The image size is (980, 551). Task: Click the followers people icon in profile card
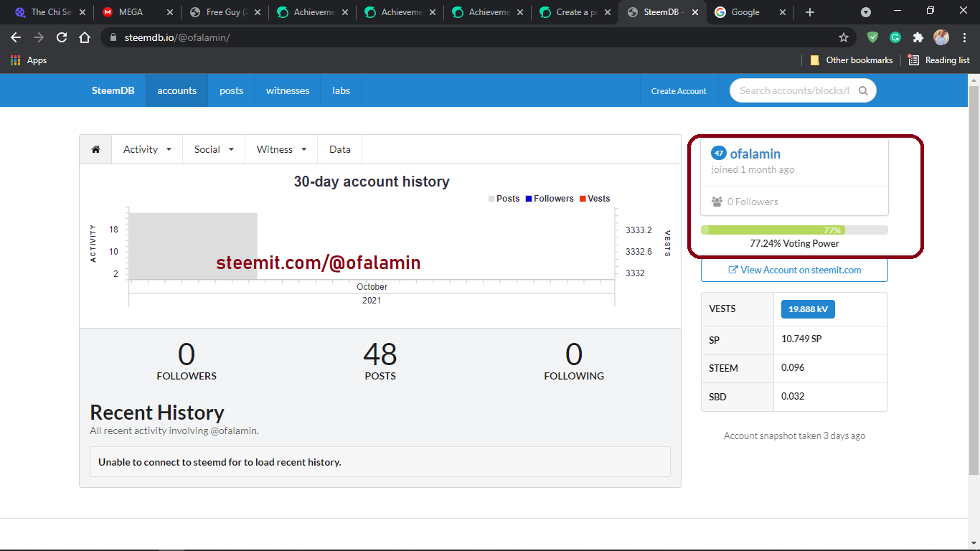coord(717,202)
